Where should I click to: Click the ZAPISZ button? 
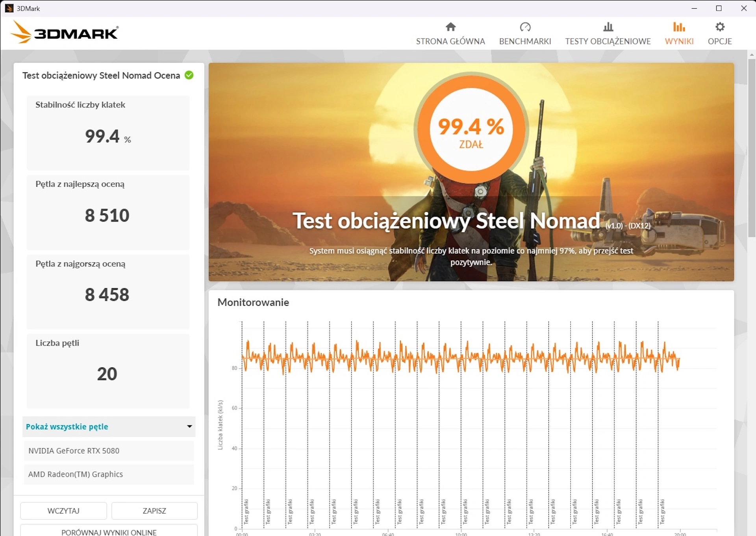pos(154,511)
